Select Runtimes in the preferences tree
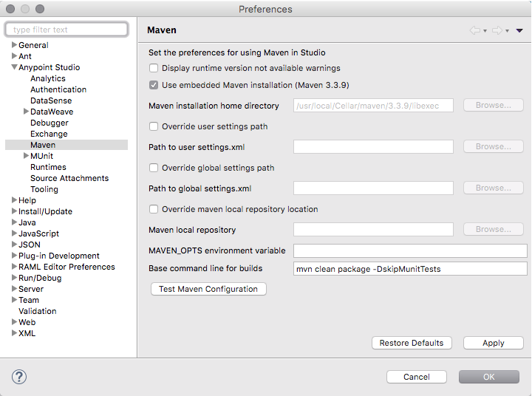The height and width of the screenshot is (396, 532). pyautogui.click(x=48, y=167)
